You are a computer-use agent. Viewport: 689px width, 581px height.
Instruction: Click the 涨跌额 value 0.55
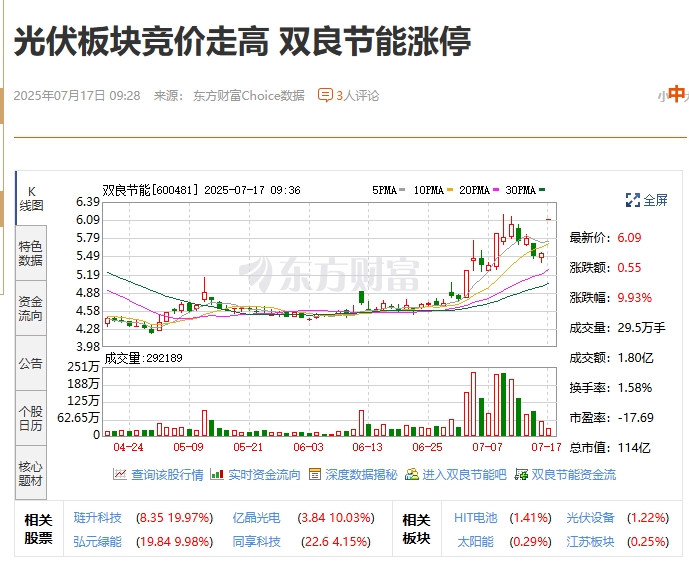tap(629, 268)
